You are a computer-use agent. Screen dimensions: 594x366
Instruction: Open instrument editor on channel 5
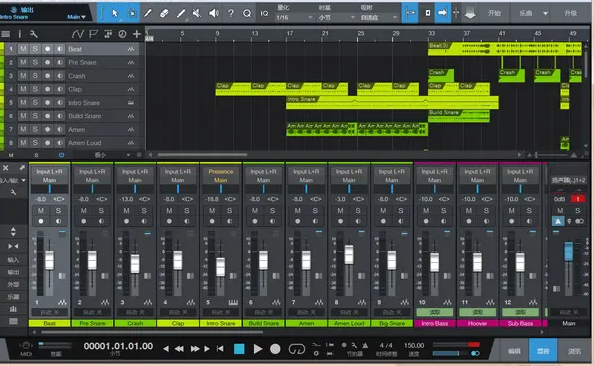pos(233,302)
